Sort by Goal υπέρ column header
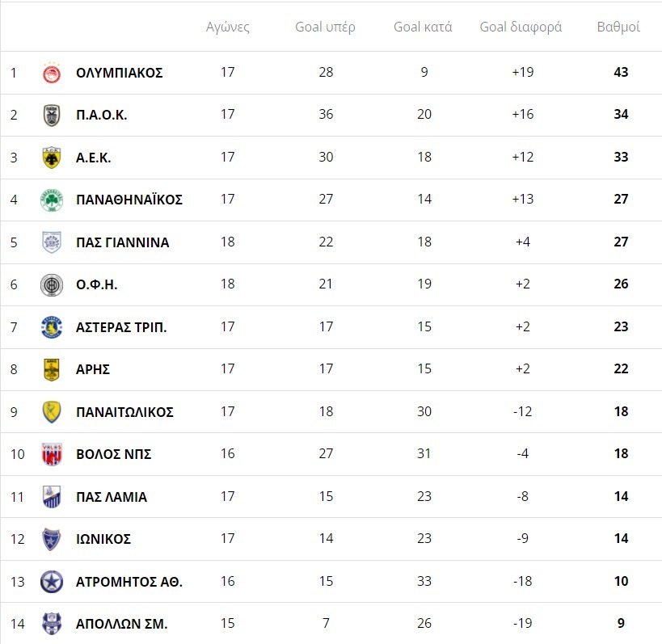 click(x=325, y=27)
